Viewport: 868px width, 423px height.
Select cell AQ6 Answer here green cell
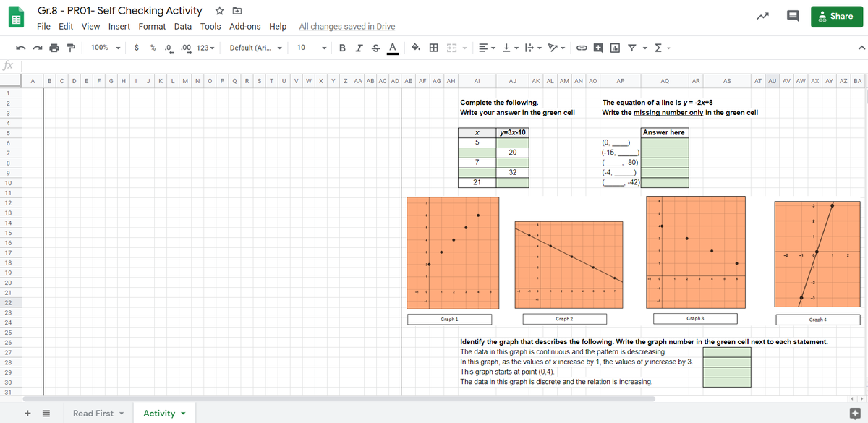(664, 144)
